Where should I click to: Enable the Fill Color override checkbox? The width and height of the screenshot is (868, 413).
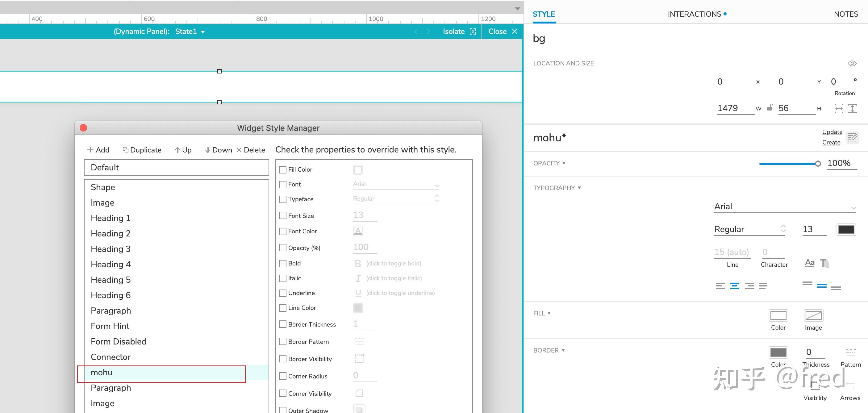[283, 169]
